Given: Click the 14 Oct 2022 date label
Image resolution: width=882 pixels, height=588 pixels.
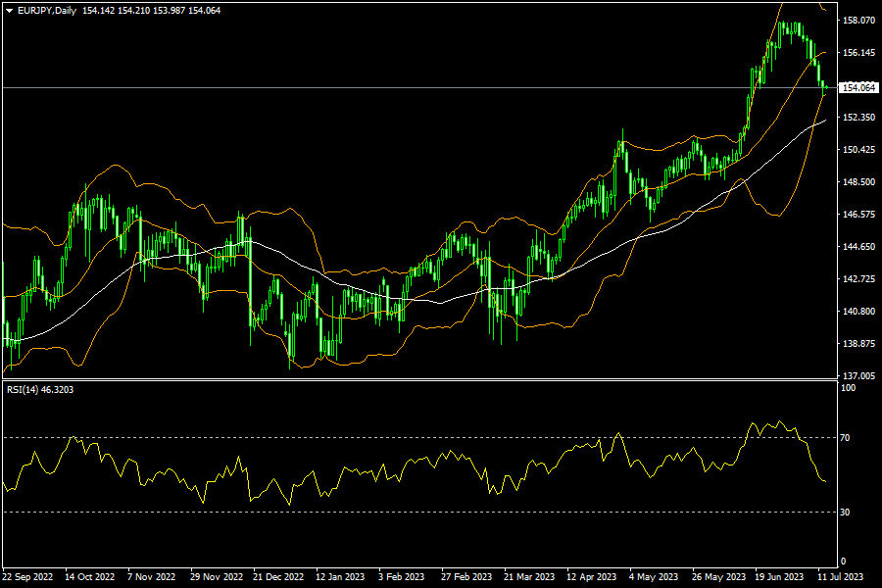Looking at the screenshot, I should (x=89, y=577).
